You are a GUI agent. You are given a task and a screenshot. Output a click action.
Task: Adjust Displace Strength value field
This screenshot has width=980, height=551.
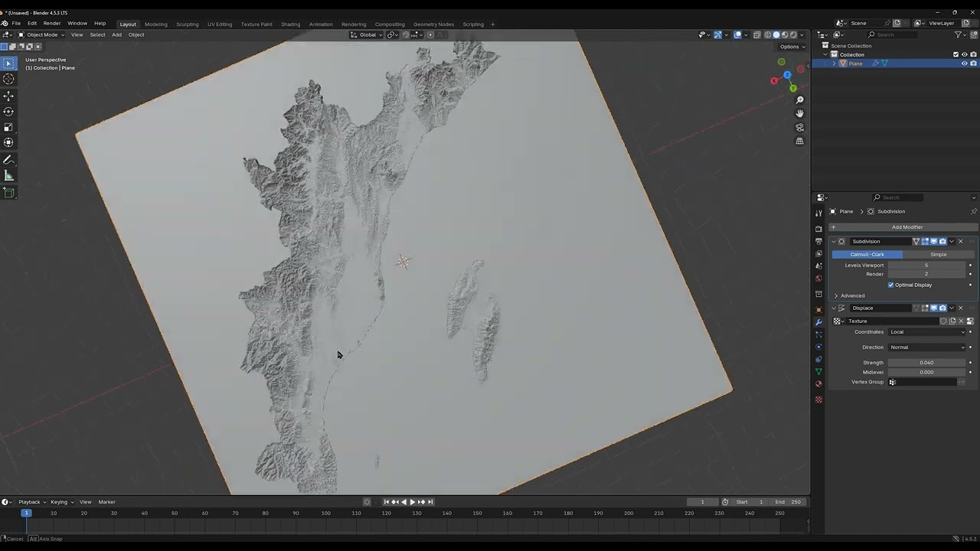(926, 363)
